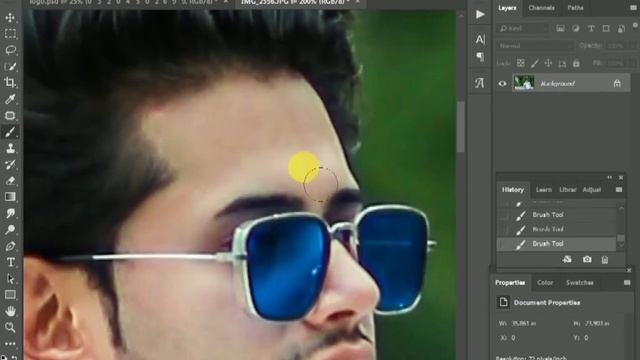The height and width of the screenshot is (360, 640).
Task: Open the Normal blend mode dropdown
Action: tap(534, 46)
